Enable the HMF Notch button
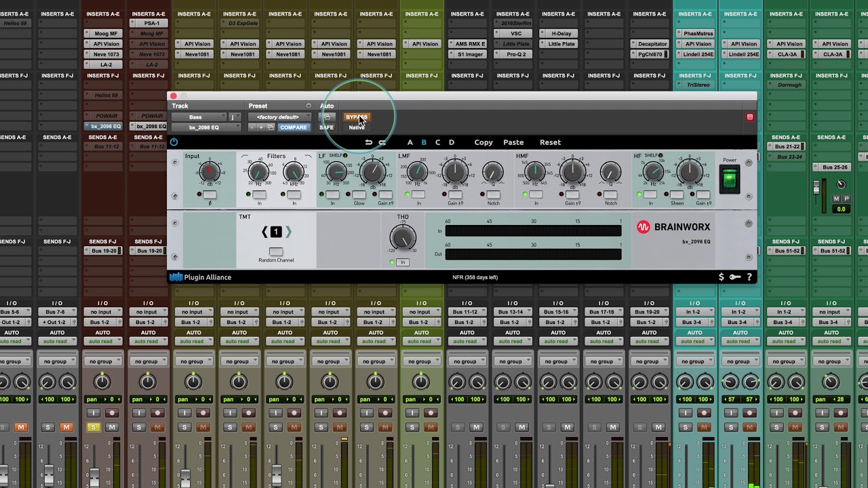The image size is (868, 488). [x=611, y=195]
